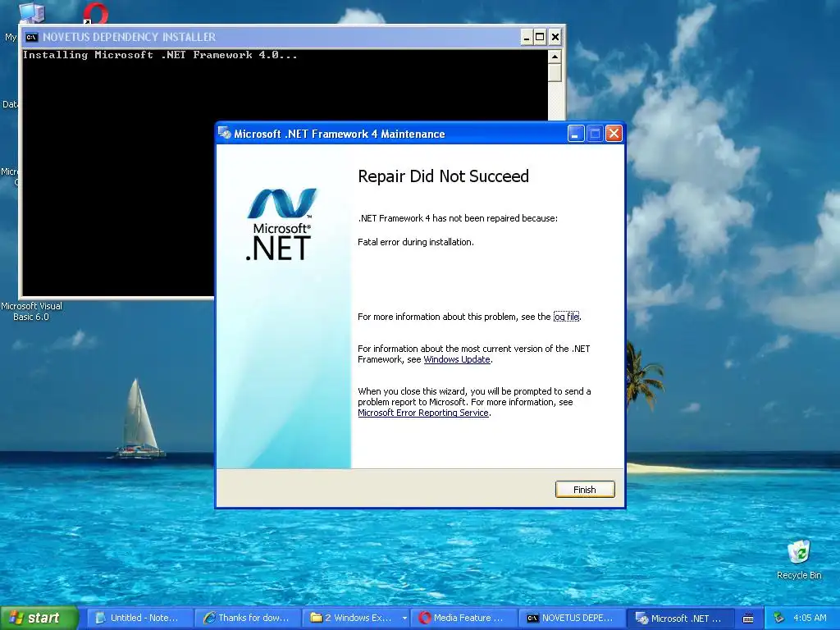Click the Installing Microsoft .NET Framework console line
This screenshot has width=840, height=630.
[160, 55]
